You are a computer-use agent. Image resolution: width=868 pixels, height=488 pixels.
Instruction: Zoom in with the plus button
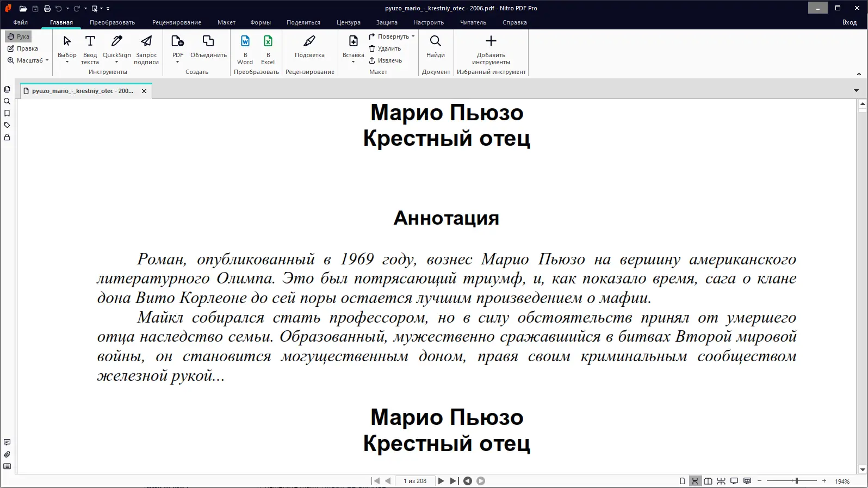coord(824,481)
